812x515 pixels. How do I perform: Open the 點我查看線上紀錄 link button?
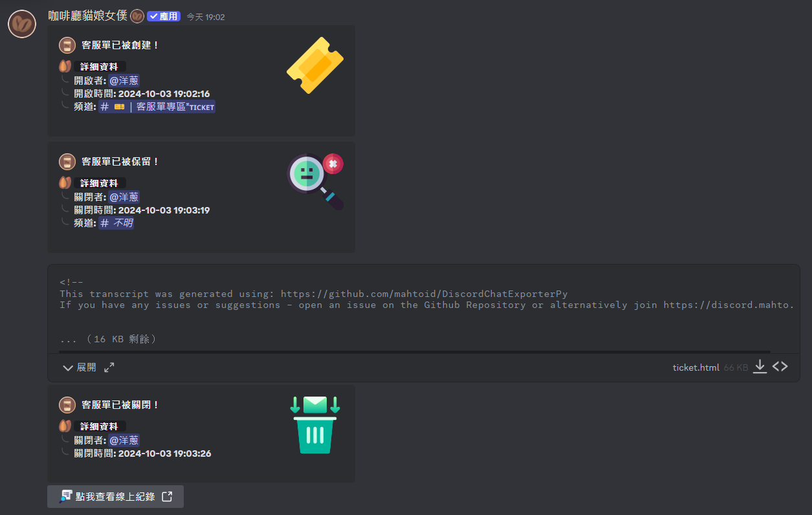coord(115,496)
